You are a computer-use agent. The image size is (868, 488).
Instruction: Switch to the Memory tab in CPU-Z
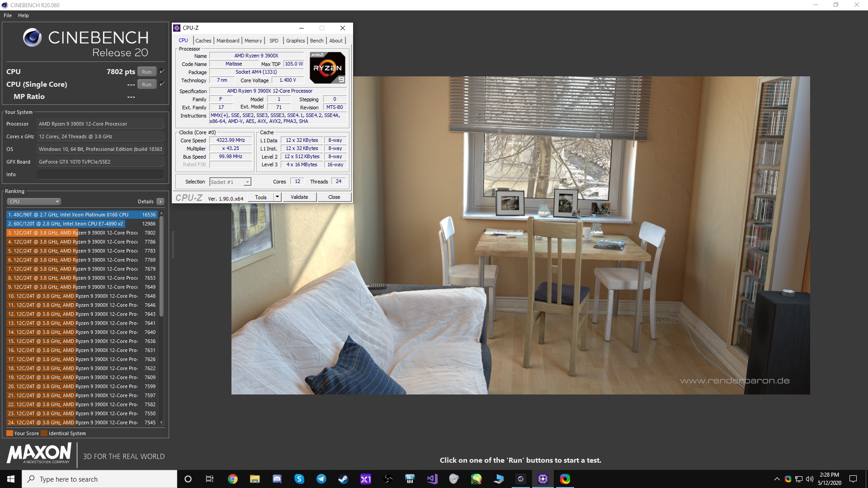[x=253, y=41]
